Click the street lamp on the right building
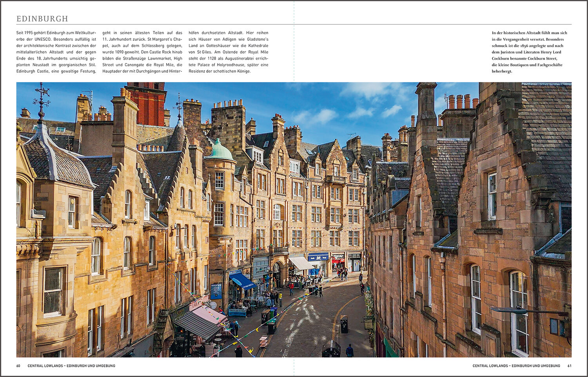This screenshot has width=588, height=377. pos(510,310)
